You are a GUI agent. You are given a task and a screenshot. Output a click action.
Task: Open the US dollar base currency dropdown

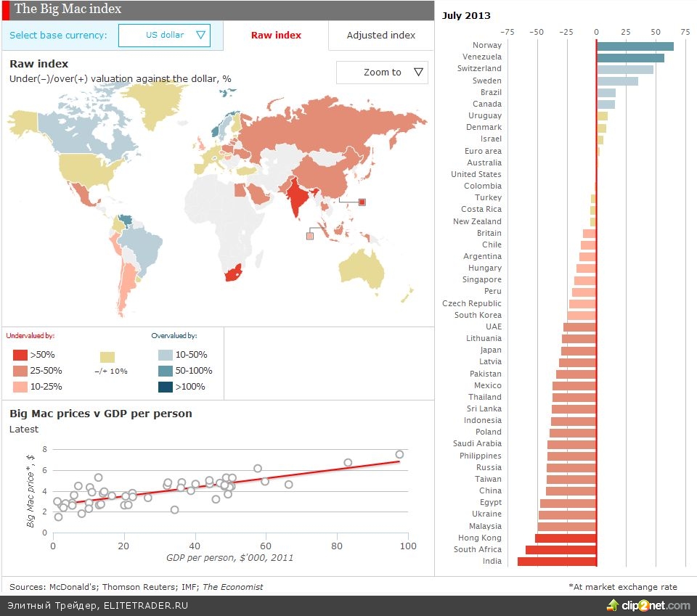tap(164, 35)
